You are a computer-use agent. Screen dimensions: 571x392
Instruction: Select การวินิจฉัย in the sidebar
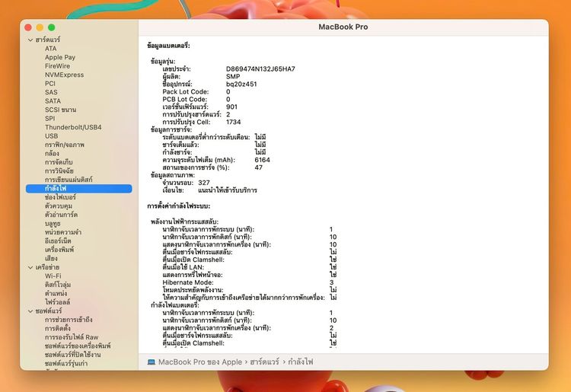click(x=59, y=171)
